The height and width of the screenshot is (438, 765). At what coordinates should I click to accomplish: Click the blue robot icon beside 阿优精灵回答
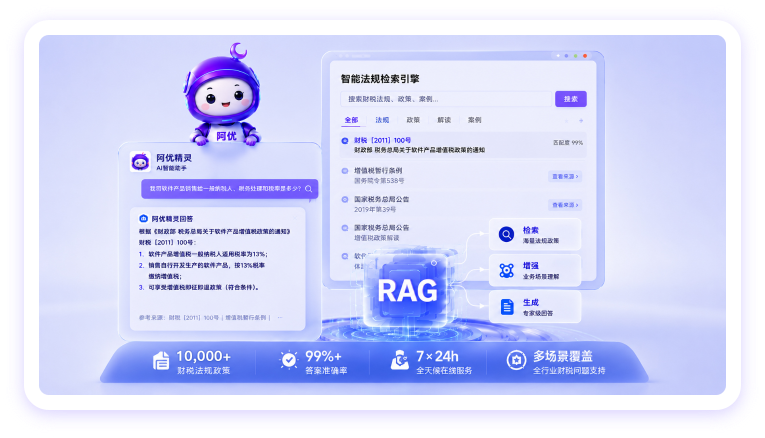coord(143,219)
